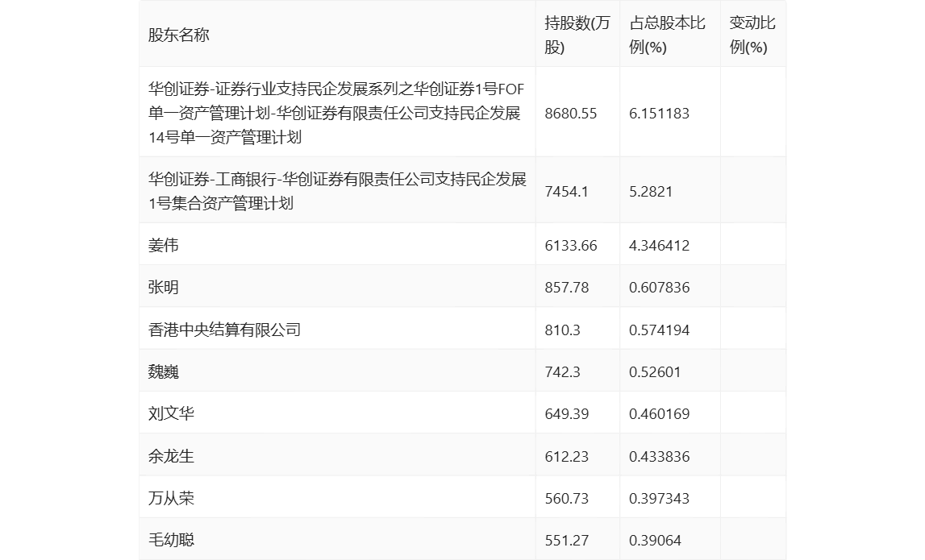
Task: Select the percentage 0.574194
Action: pos(659,330)
